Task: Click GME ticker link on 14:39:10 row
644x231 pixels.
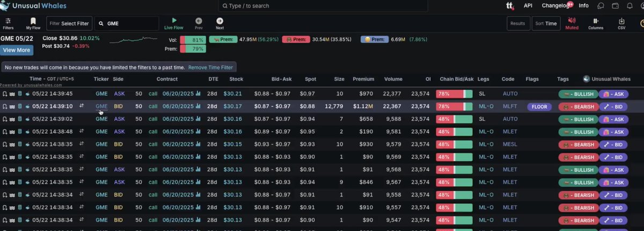Action: click(x=101, y=106)
